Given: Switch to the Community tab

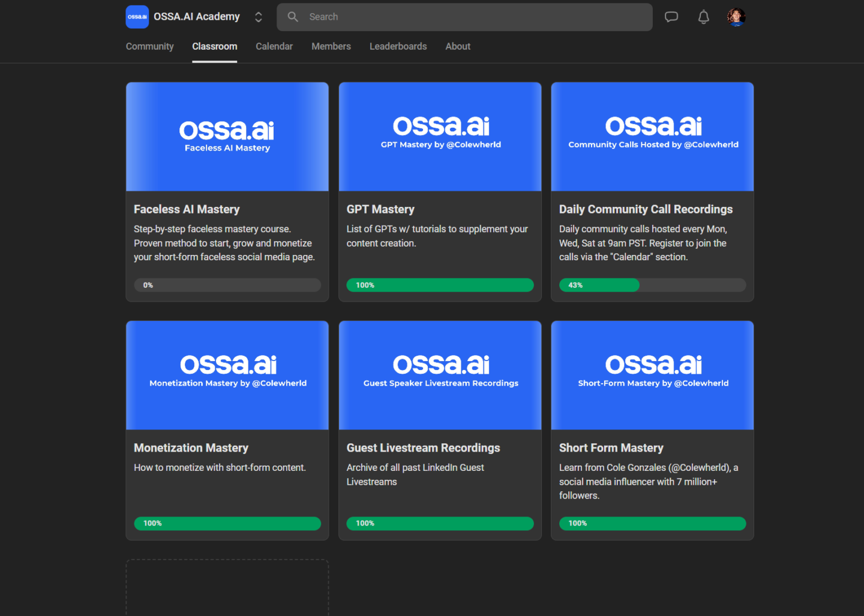Looking at the screenshot, I should (149, 46).
